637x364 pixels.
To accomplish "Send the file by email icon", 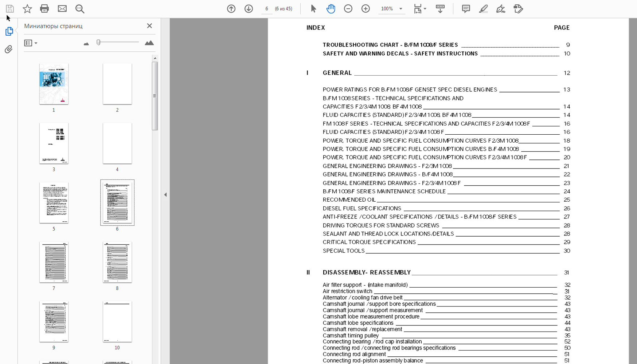I will point(62,9).
